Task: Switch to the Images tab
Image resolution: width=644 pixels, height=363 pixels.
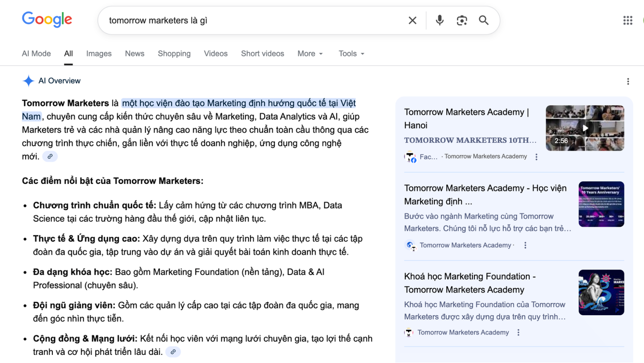Action: click(99, 53)
